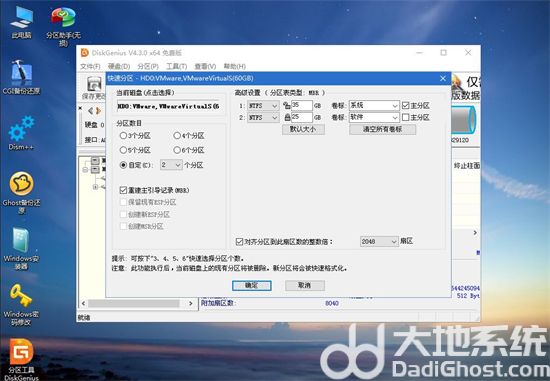550x381 pixels.
Task: Click the 清空所有卷标 button
Action: click(382, 129)
